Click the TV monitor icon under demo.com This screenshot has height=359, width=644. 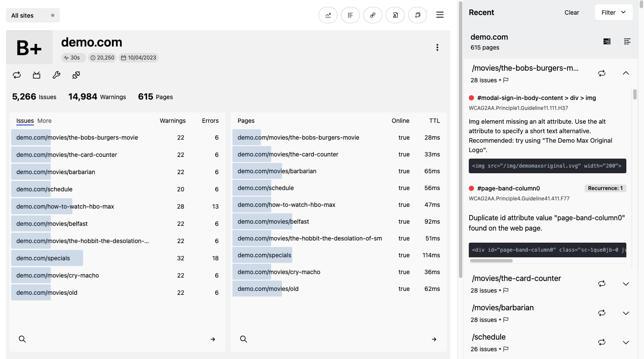(37, 75)
